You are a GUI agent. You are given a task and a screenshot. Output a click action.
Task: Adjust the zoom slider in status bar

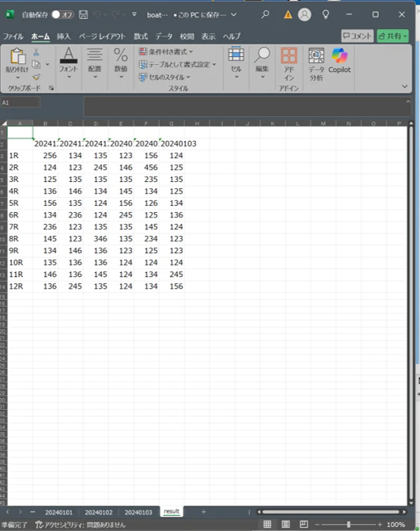tap(348, 524)
